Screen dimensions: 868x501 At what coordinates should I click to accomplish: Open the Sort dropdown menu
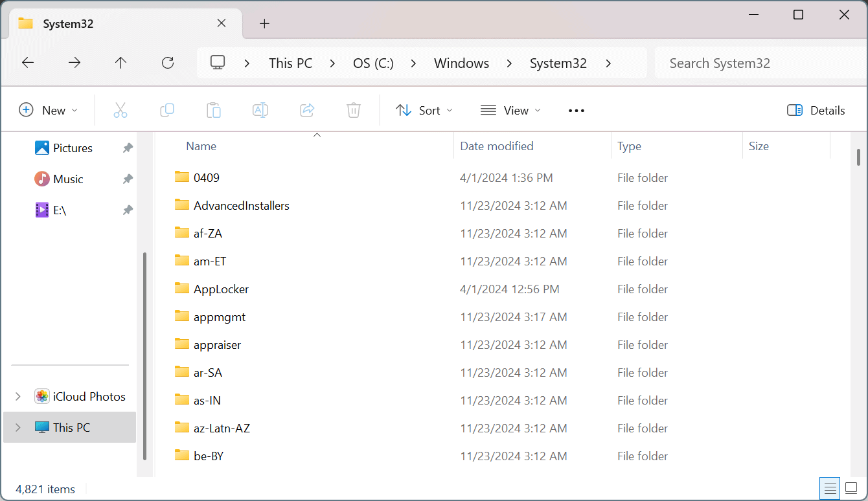coord(424,111)
